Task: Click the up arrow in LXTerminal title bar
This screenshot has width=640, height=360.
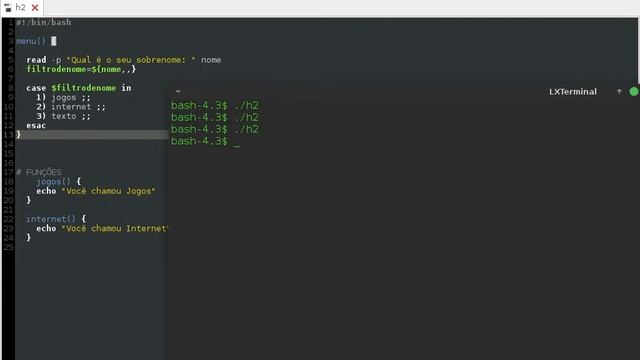Action: (x=619, y=91)
